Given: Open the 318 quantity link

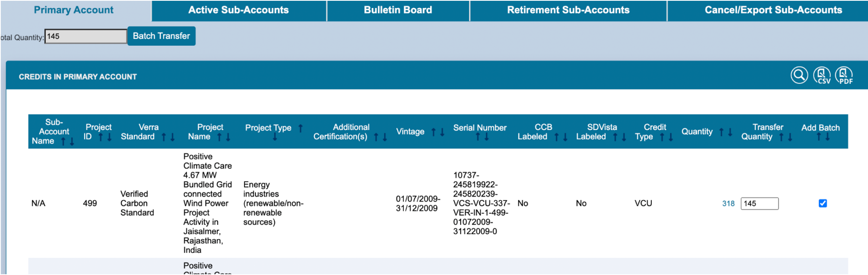Looking at the screenshot, I should pos(728,203).
